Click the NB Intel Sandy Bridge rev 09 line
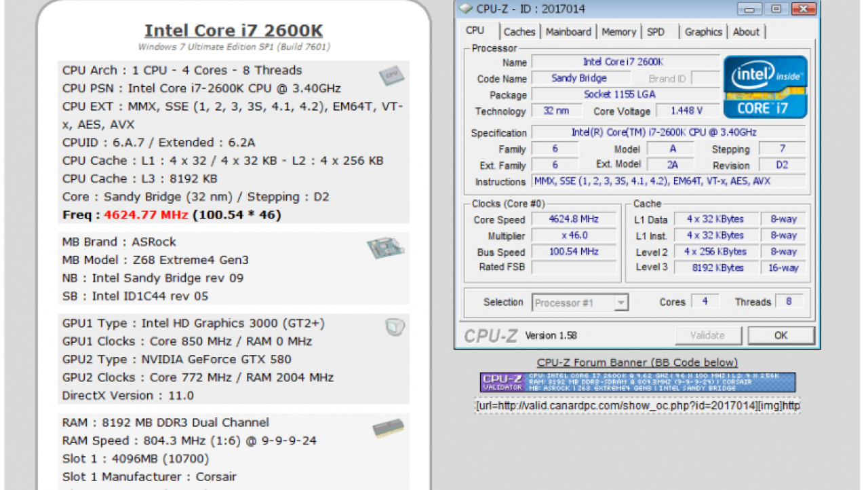Image resolution: width=868 pixels, height=490 pixels. point(153,278)
